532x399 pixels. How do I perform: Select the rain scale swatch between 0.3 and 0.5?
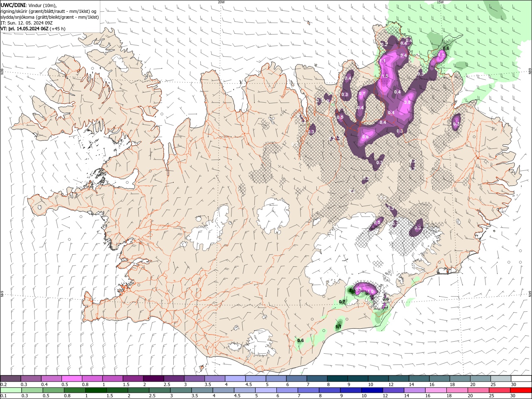coord(32,390)
